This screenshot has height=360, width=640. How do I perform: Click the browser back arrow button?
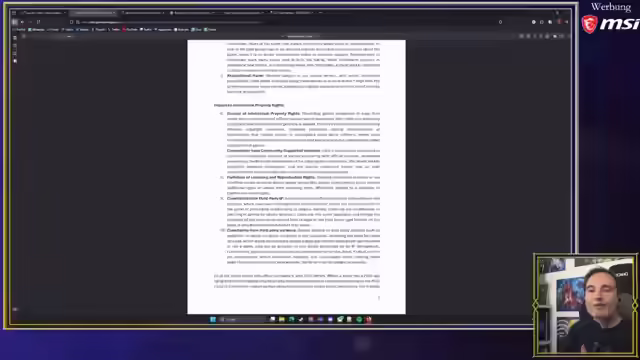tap(22, 22)
